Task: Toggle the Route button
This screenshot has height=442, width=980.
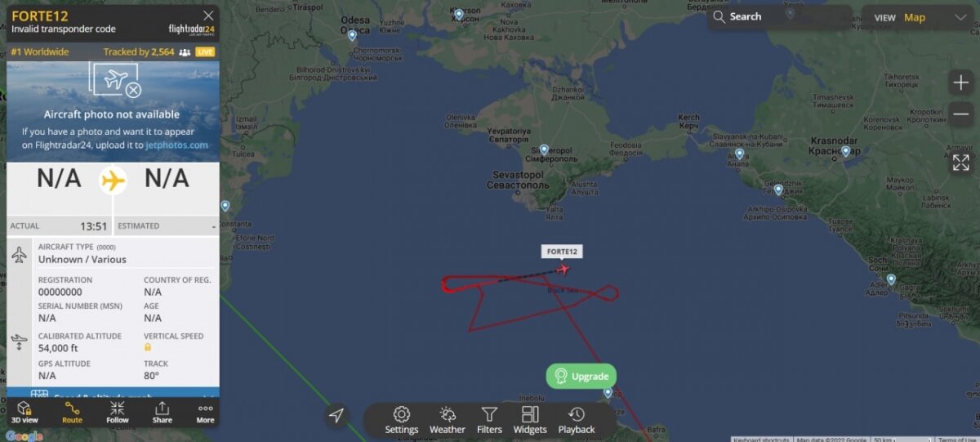Action: click(72, 411)
